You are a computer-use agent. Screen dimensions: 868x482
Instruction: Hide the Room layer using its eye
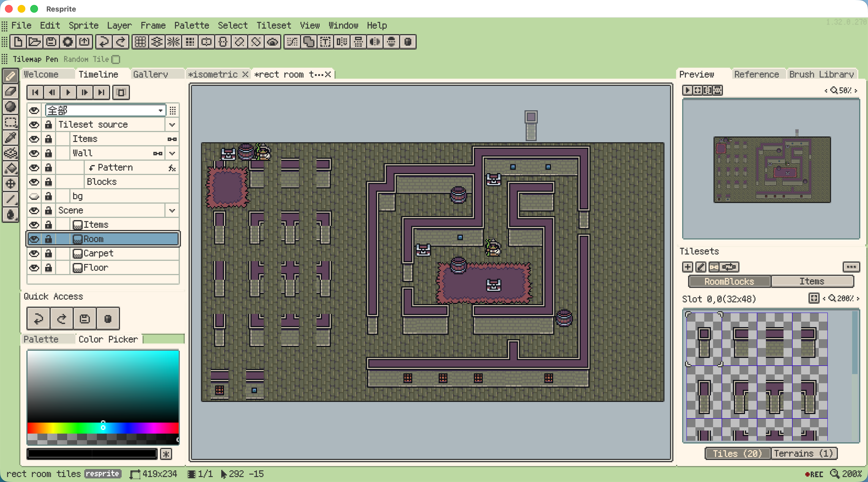point(34,239)
